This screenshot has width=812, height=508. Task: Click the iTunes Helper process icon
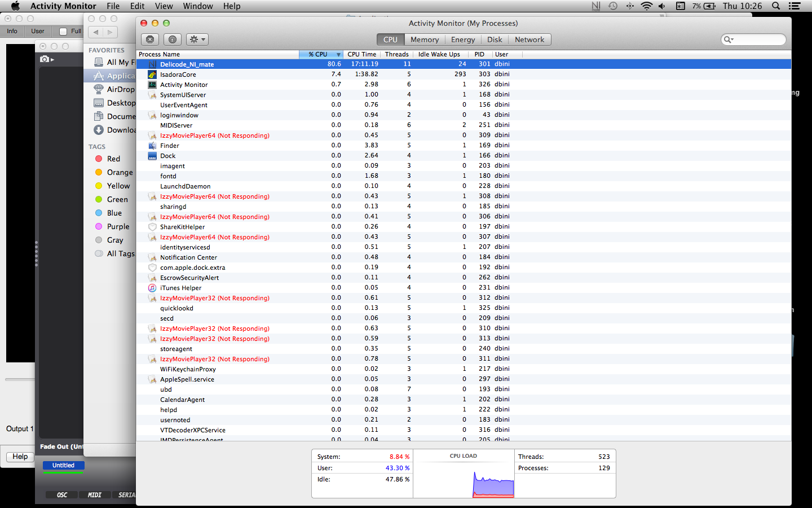coord(152,288)
